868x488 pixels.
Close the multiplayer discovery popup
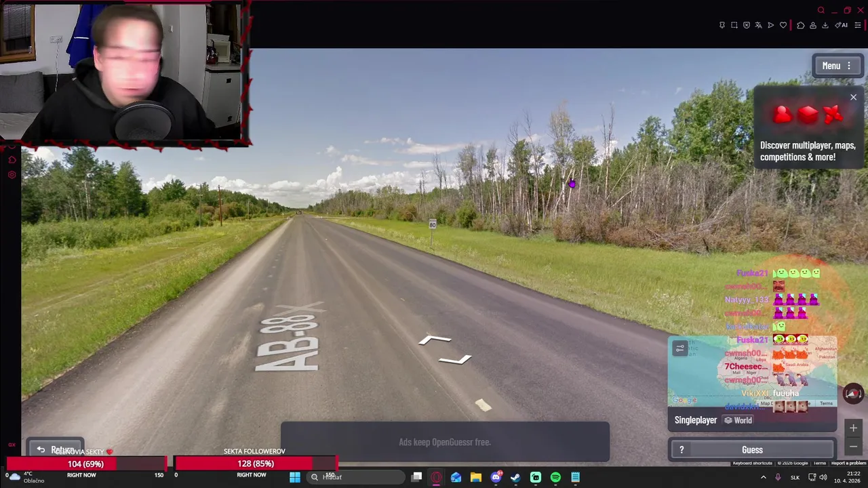[853, 98]
